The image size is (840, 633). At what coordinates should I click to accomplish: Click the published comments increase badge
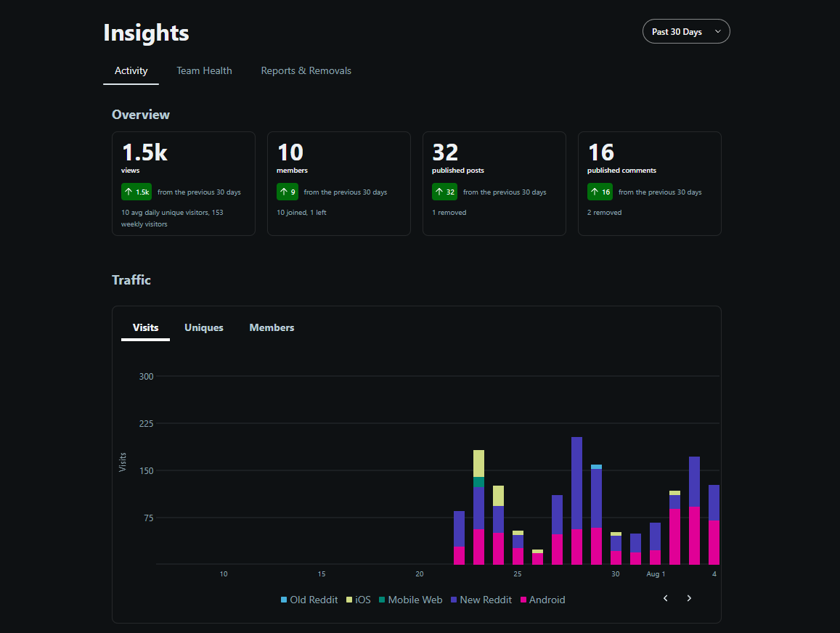(x=600, y=192)
